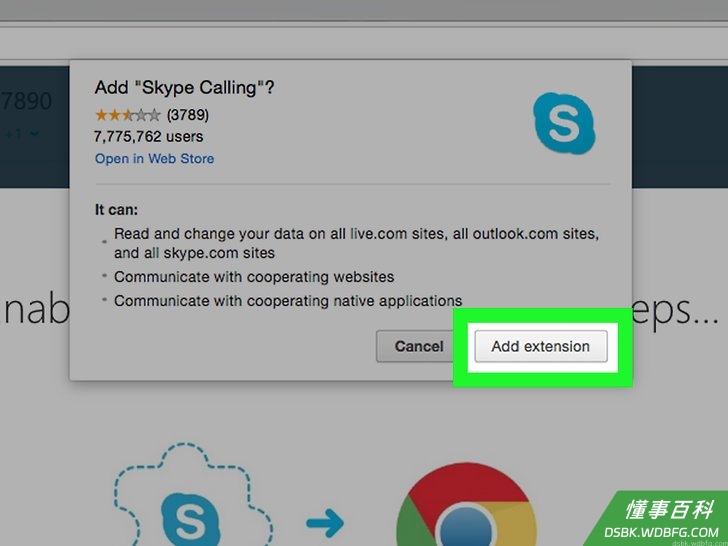Click the Add "Skype Calling"? title
The image size is (728, 546).
coord(184,87)
